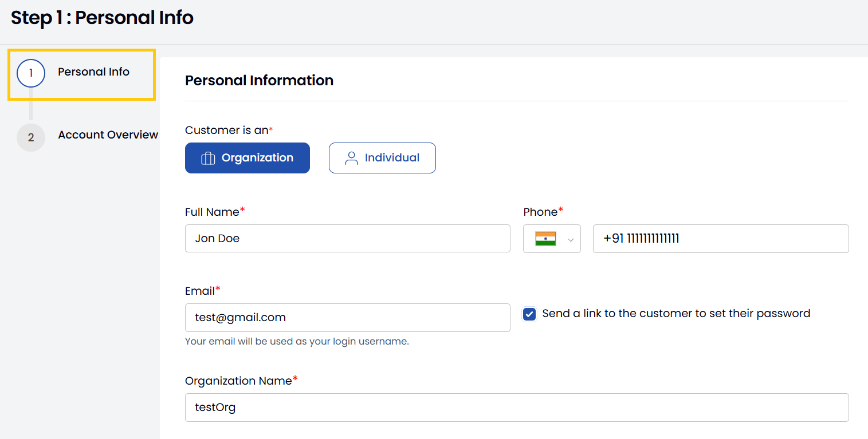Click the step 2 circle icon
The height and width of the screenshot is (439, 868).
click(31, 137)
